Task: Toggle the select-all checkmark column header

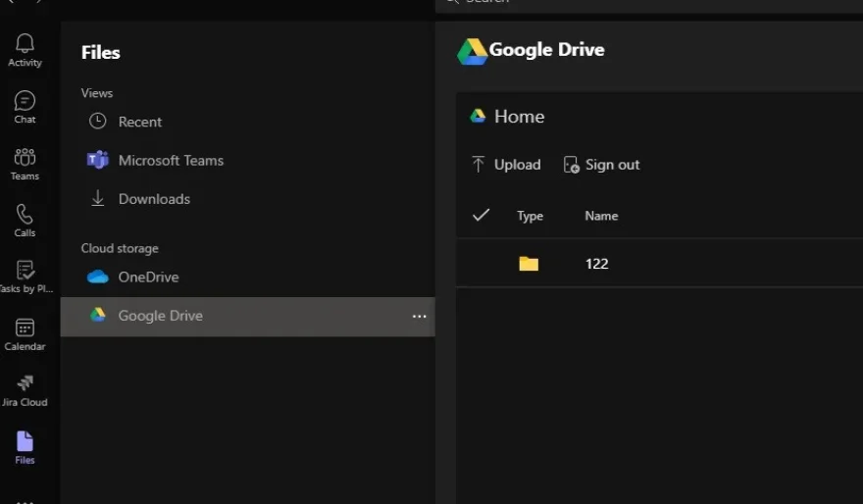Action: click(482, 215)
